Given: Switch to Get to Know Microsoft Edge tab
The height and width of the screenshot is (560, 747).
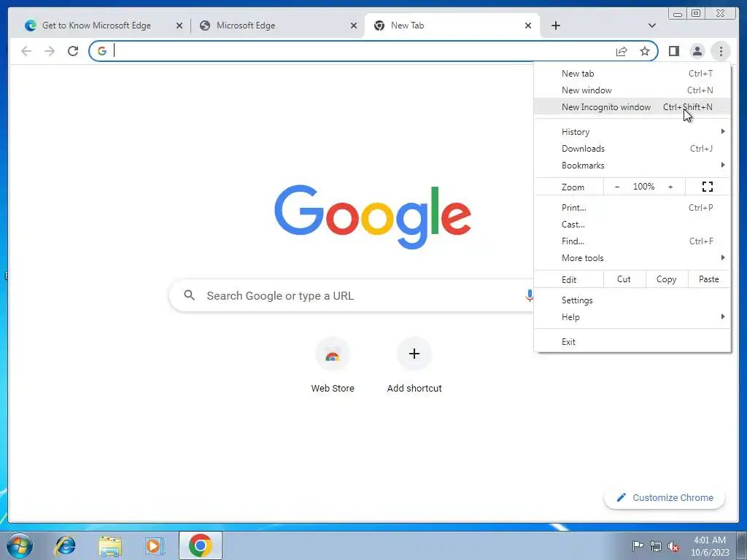Looking at the screenshot, I should click(97, 26).
